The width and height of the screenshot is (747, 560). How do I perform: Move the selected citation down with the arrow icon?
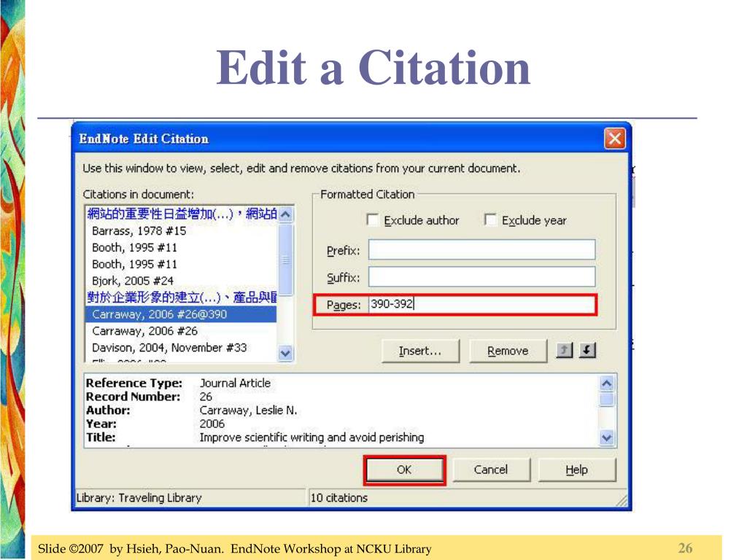click(x=587, y=351)
